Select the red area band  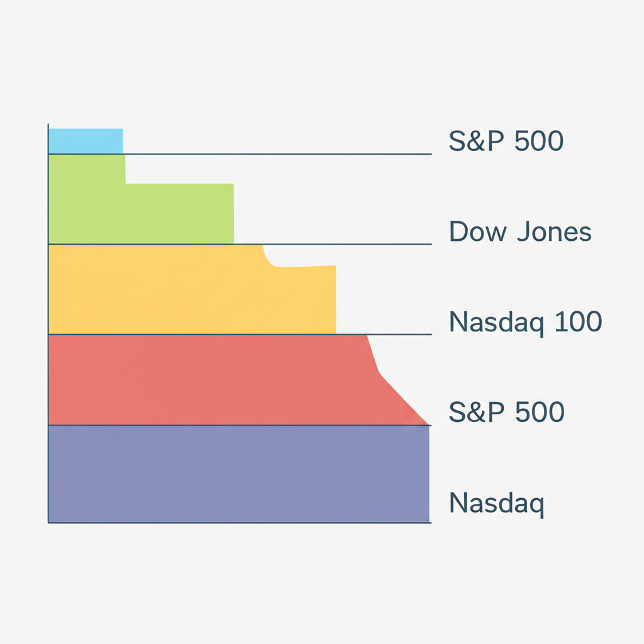(208, 380)
